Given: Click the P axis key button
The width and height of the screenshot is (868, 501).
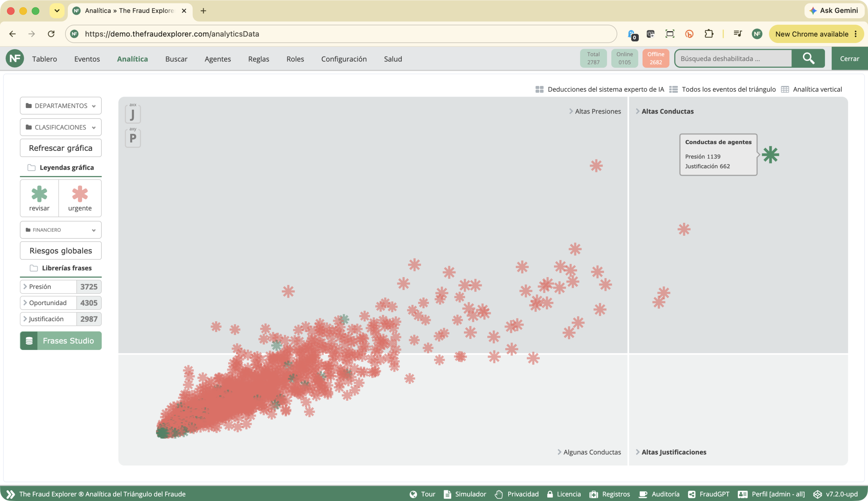Looking at the screenshot, I should coord(133,138).
